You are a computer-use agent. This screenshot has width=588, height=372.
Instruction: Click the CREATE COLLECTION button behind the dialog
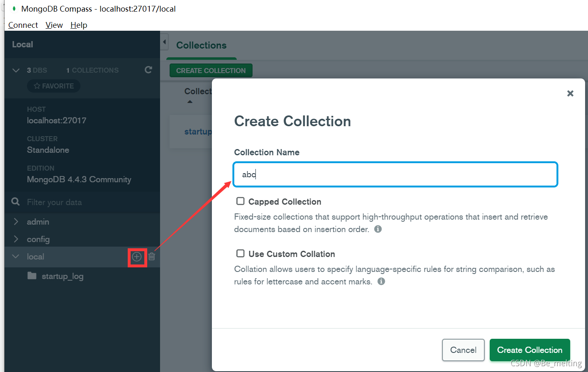click(211, 71)
